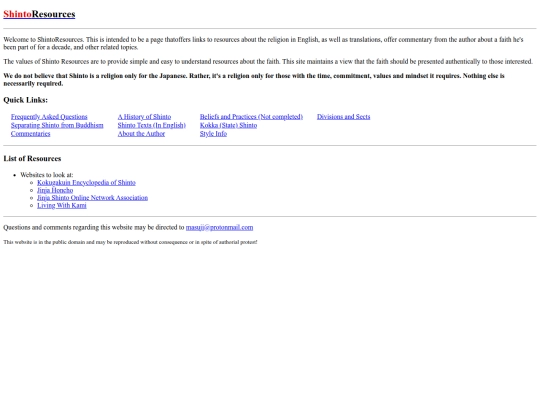Image resolution: width=540 pixels, height=405 pixels.
Task: Open About the Author link
Action: click(141, 134)
